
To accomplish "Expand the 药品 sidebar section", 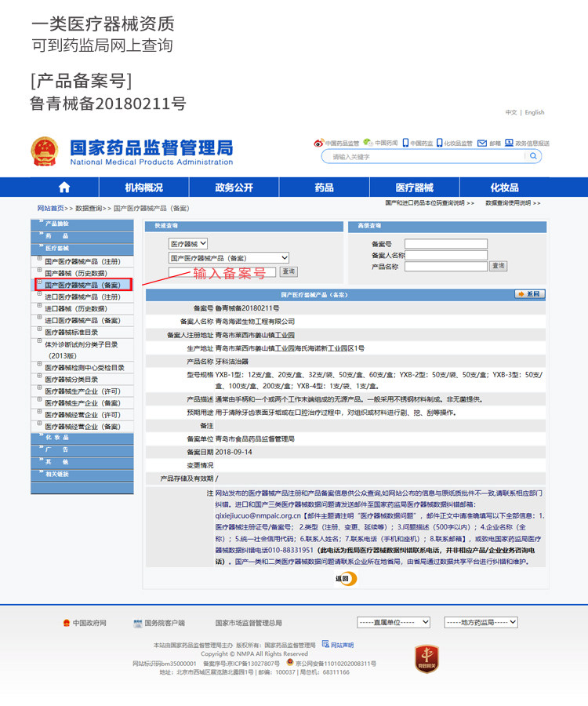I will tap(82, 236).
